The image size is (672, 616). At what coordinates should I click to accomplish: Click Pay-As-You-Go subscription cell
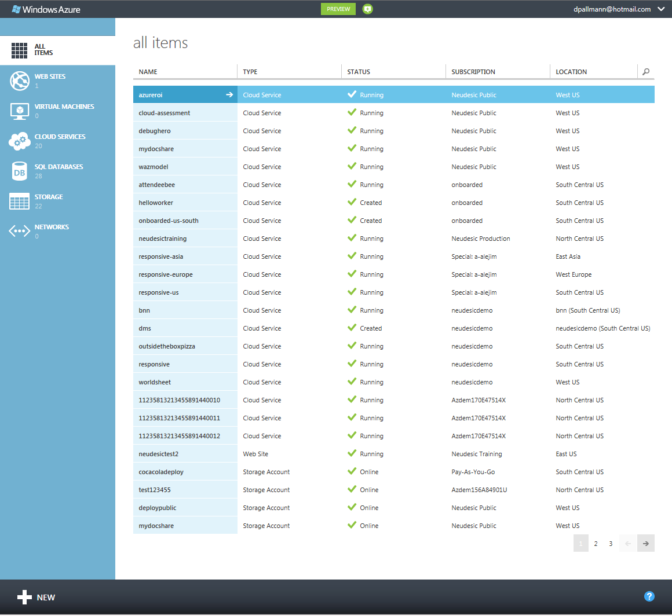(473, 472)
